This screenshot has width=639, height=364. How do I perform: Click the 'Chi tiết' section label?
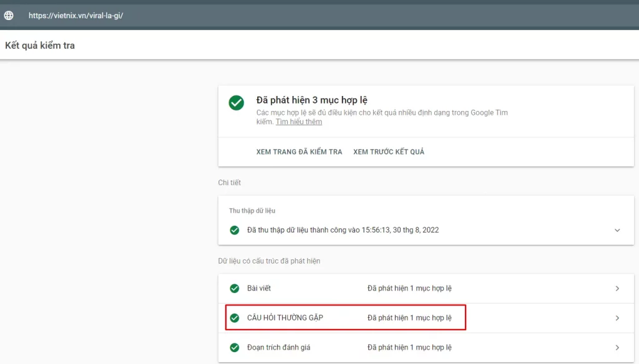(x=230, y=183)
